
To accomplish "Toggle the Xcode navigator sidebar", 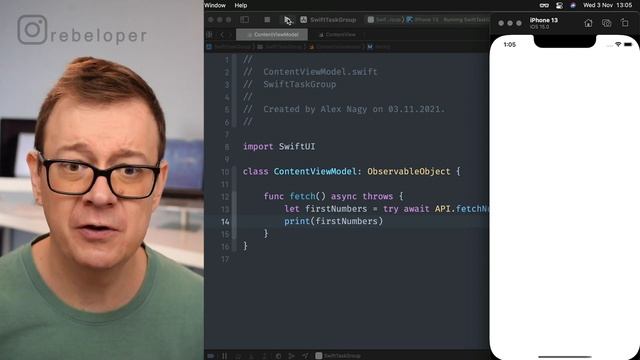I will [244, 19].
